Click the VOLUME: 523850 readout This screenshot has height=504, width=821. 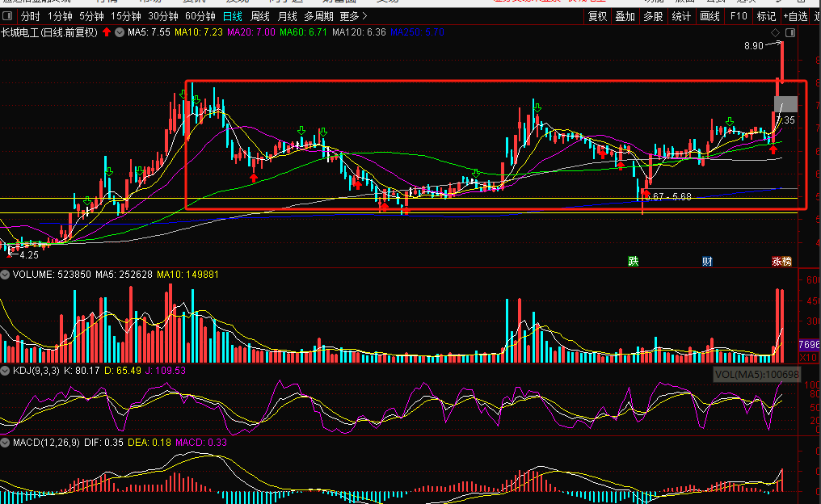tap(52, 275)
